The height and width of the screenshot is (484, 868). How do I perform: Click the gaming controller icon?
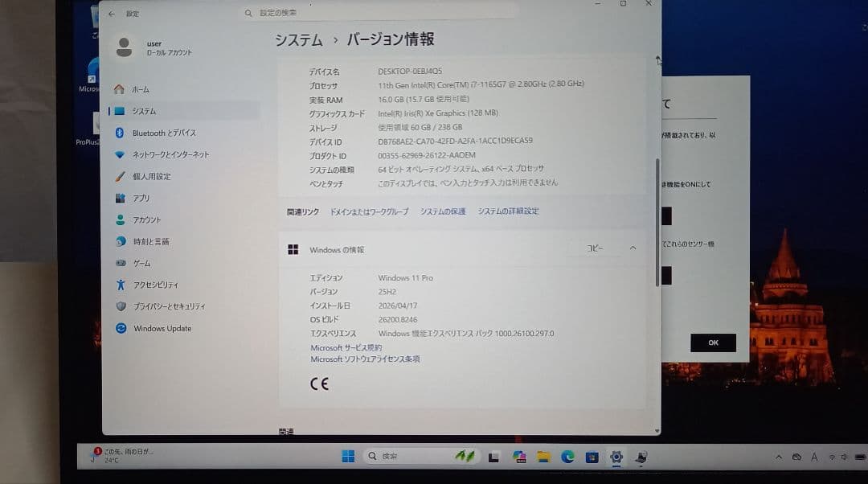coord(121,263)
